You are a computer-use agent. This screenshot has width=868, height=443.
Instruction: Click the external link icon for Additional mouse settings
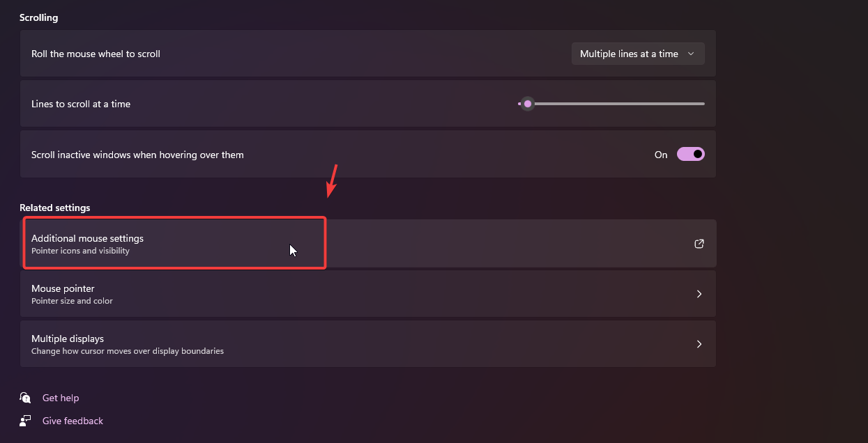[699, 244]
